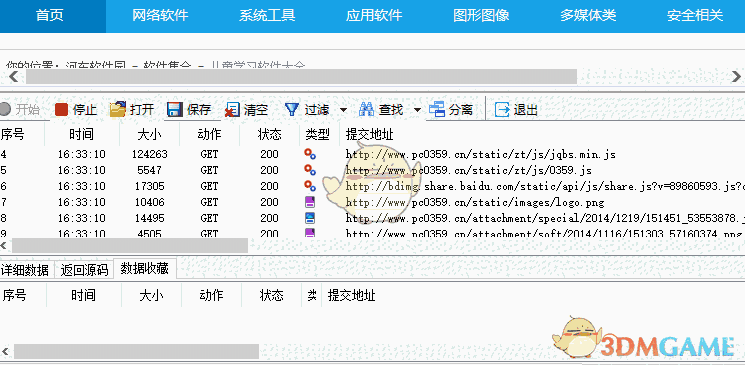Click 大小 header in 数据收藏 list
This screenshot has height=365, width=745.
click(x=152, y=296)
